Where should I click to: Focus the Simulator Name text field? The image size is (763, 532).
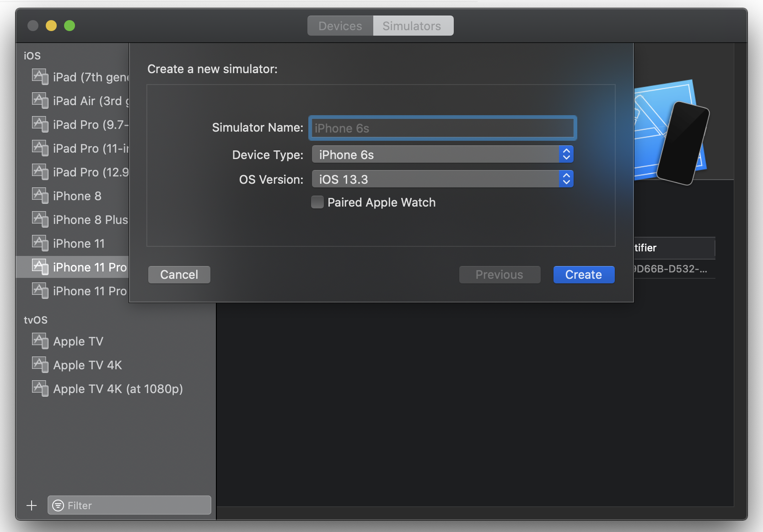[x=442, y=128]
